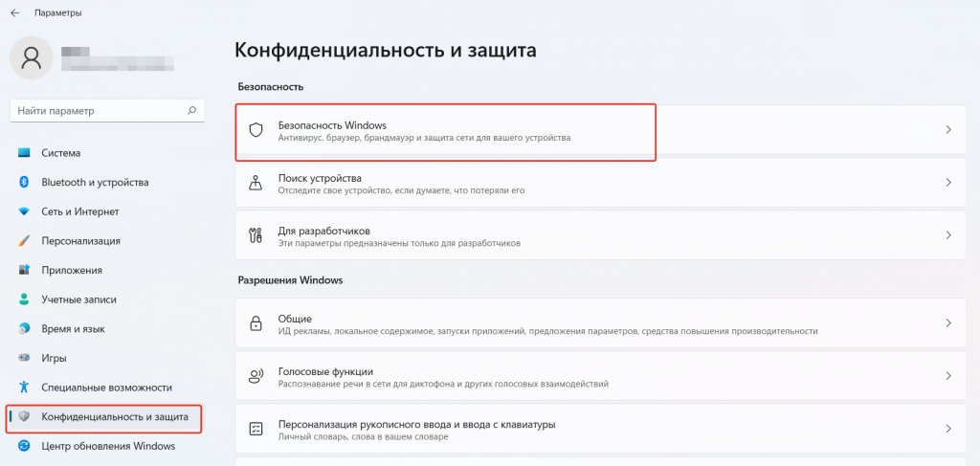Open Голосовые функции settings
The image size is (980, 466).
click(601, 376)
